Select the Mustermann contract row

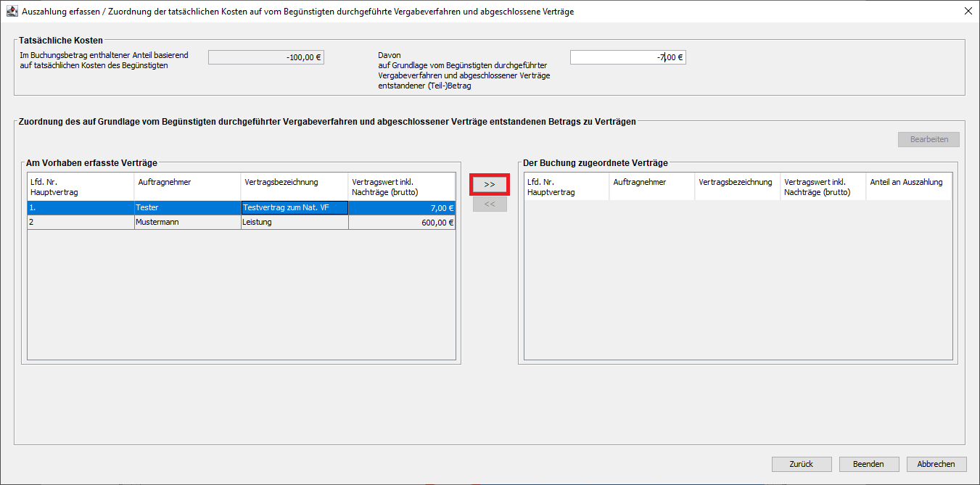pyautogui.click(x=187, y=223)
